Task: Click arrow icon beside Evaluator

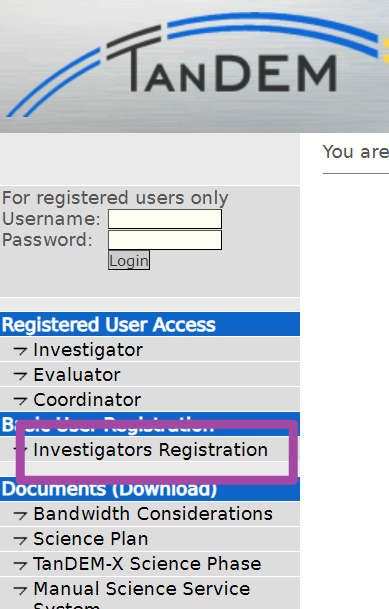Action: point(20,376)
